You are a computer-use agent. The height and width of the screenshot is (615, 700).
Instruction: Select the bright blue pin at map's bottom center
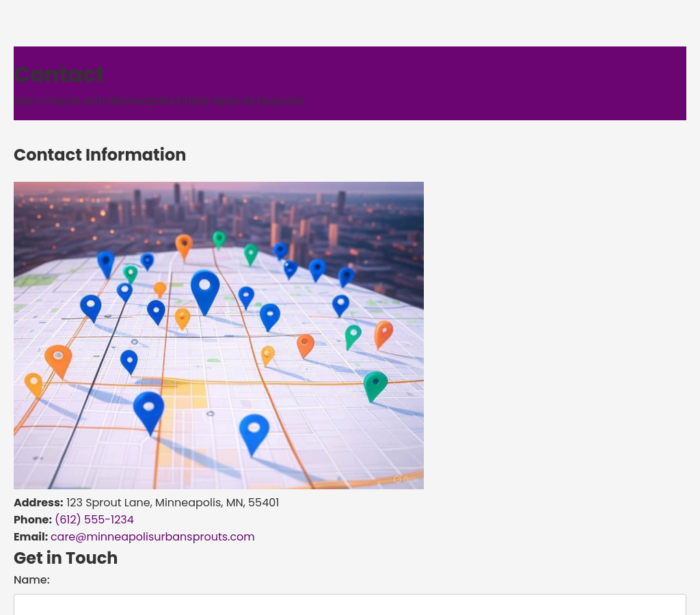[254, 431]
